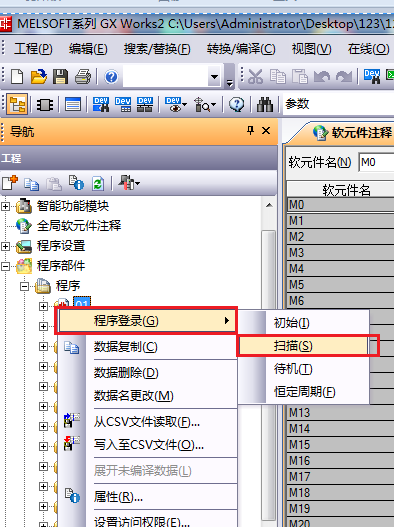Screen dimensions: 394x527
Task: Click the 软元件名 M0 input field
Action: pos(376,163)
